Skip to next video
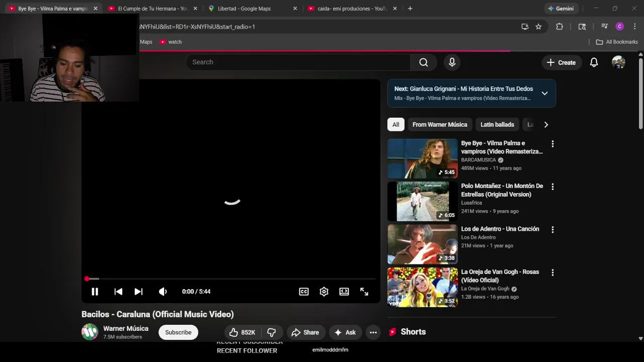The width and height of the screenshot is (644, 362). pyautogui.click(x=138, y=292)
